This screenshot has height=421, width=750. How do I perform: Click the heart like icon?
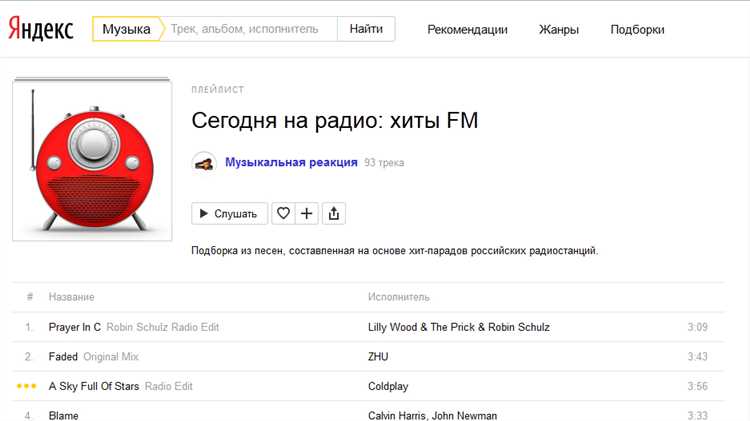(284, 213)
